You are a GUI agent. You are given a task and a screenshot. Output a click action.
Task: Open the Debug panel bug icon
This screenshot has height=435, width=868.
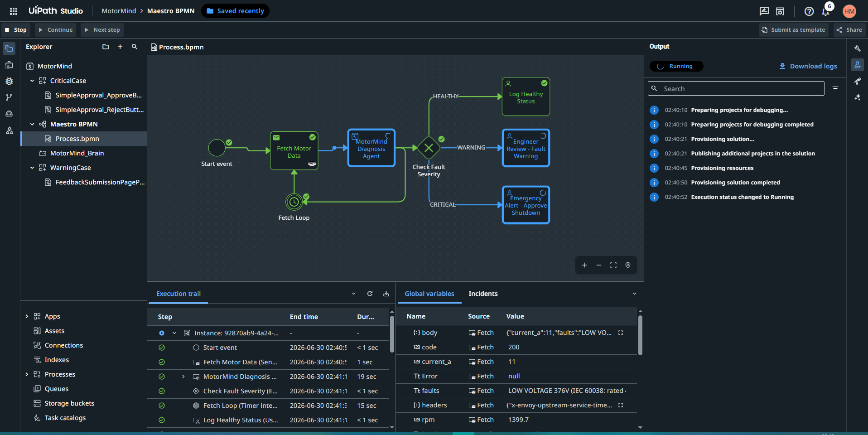(x=9, y=81)
